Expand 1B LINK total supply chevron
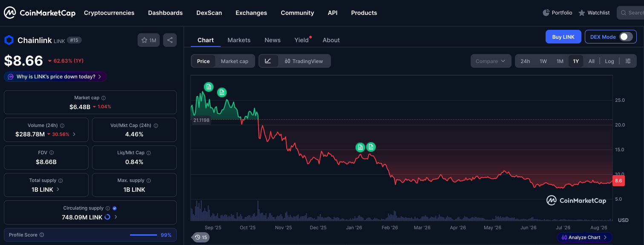Image resolution: width=644 pixels, height=245 pixels. click(58, 189)
